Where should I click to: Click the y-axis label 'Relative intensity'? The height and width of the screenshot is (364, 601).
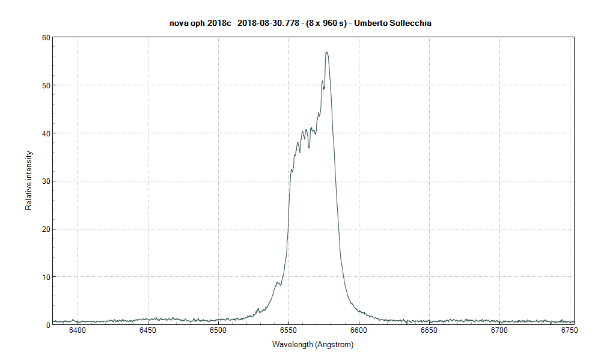pos(28,180)
